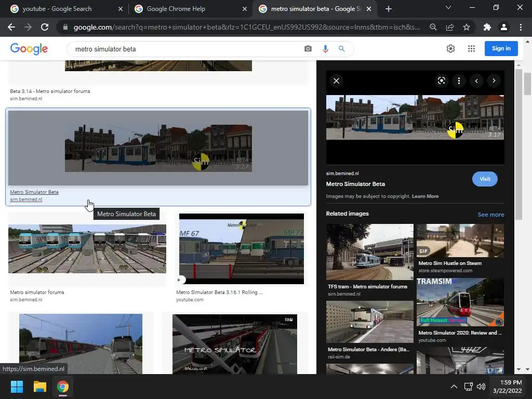This screenshot has height=399, width=532.
Task: Click the Visit button
Action: coord(485,179)
